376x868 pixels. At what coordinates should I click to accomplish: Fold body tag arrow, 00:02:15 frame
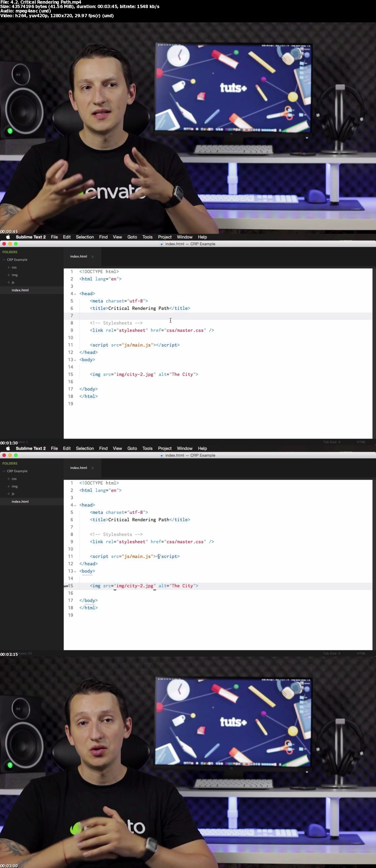[75, 571]
